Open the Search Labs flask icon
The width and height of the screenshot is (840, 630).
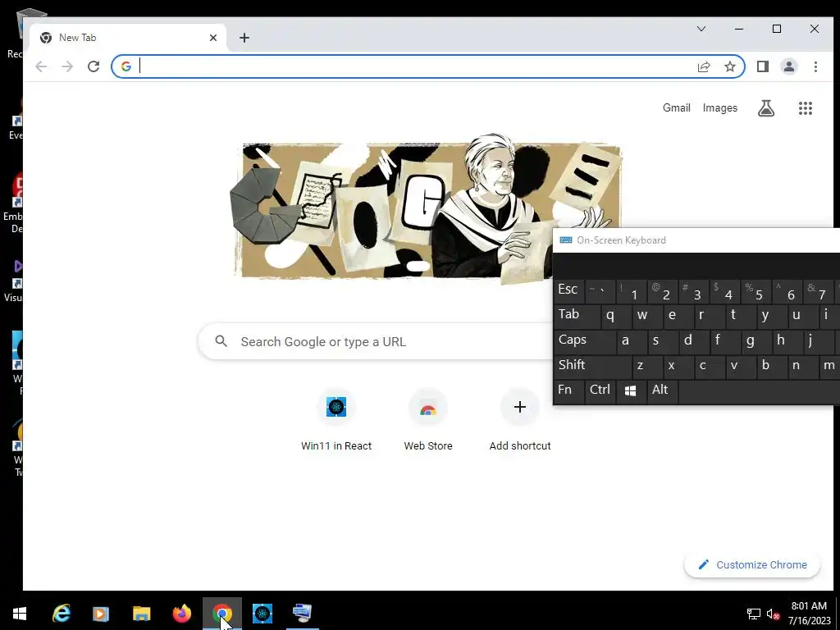766,108
